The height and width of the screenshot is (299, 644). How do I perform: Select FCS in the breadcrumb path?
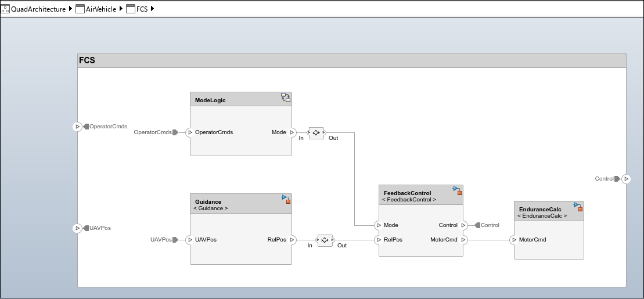point(142,9)
